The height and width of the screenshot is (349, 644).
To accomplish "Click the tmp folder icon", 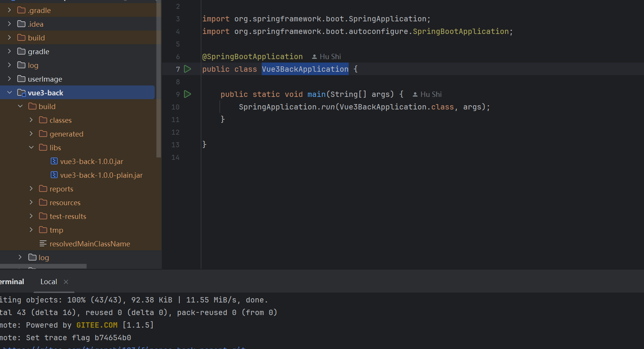I will (43, 230).
